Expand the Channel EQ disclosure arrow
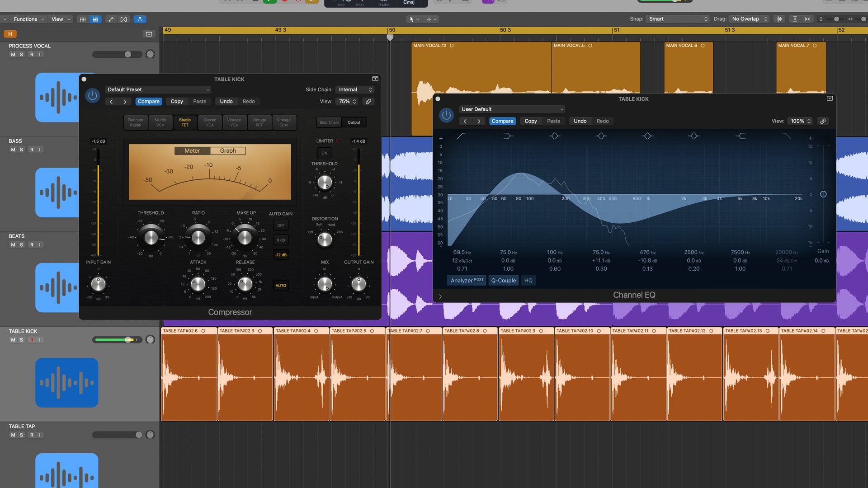868x488 pixels. click(x=440, y=297)
